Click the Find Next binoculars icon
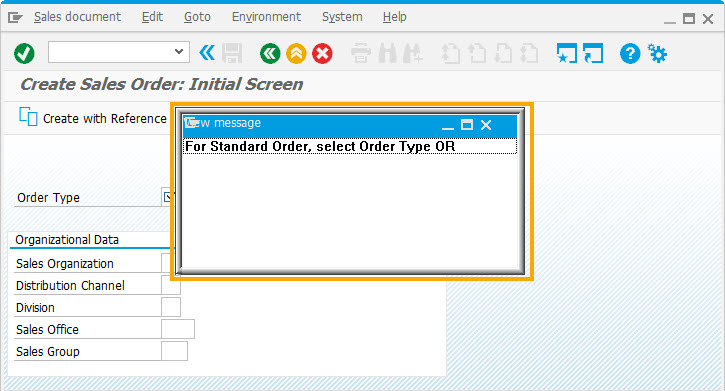This screenshot has height=391, width=725. pyautogui.click(x=412, y=53)
